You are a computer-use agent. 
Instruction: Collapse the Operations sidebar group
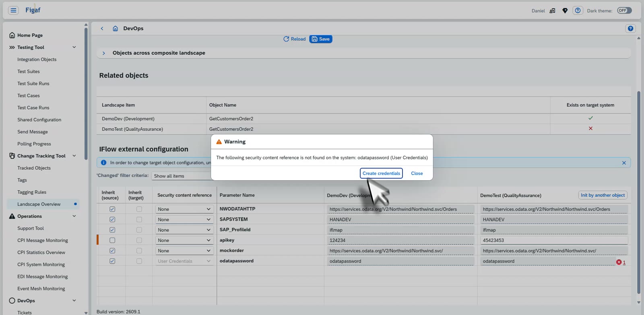[74, 216]
